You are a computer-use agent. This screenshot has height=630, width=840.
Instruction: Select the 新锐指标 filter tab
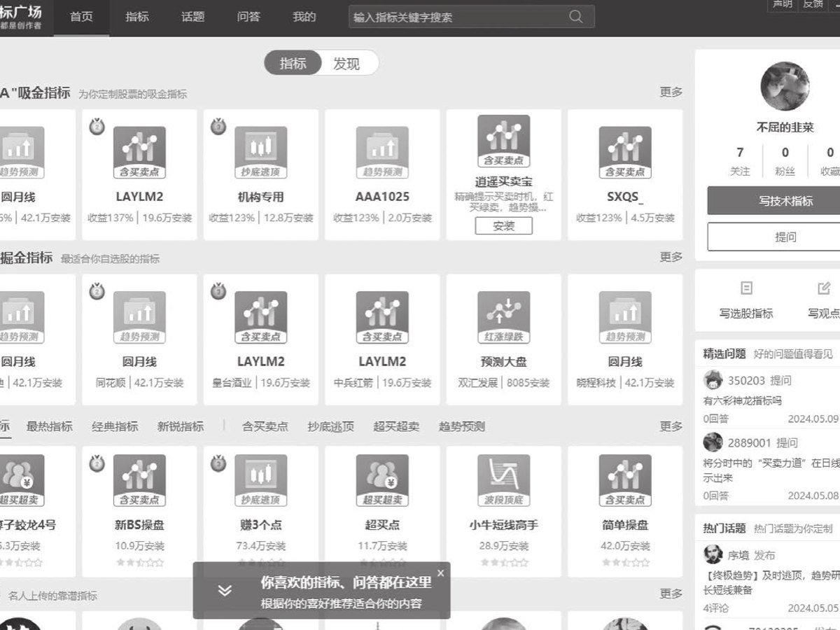coord(181,426)
